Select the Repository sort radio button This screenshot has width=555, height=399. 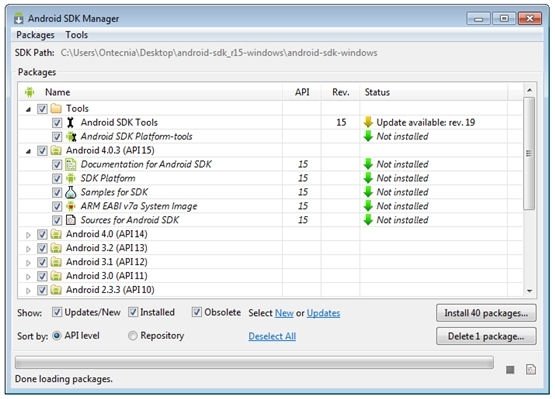click(132, 336)
